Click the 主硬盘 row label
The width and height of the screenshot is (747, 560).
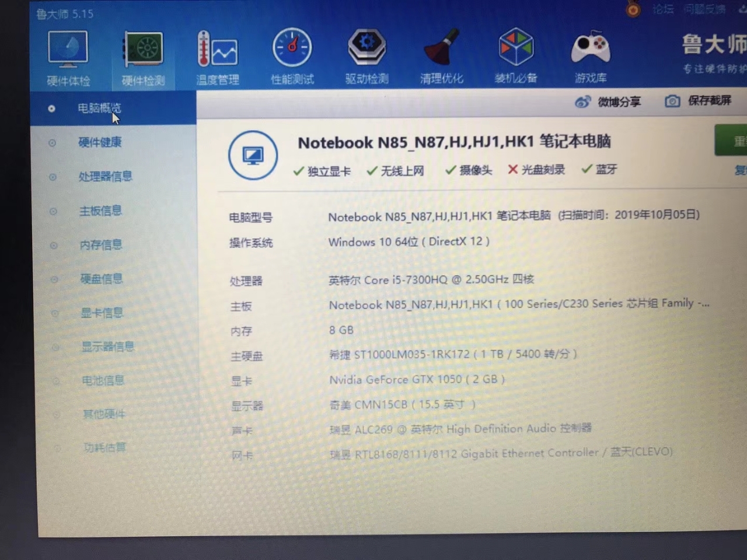coord(246,356)
